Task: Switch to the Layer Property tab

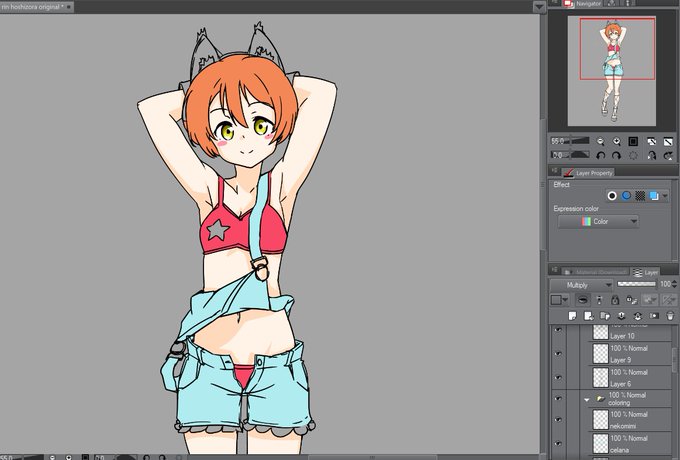Action: [x=588, y=173]
